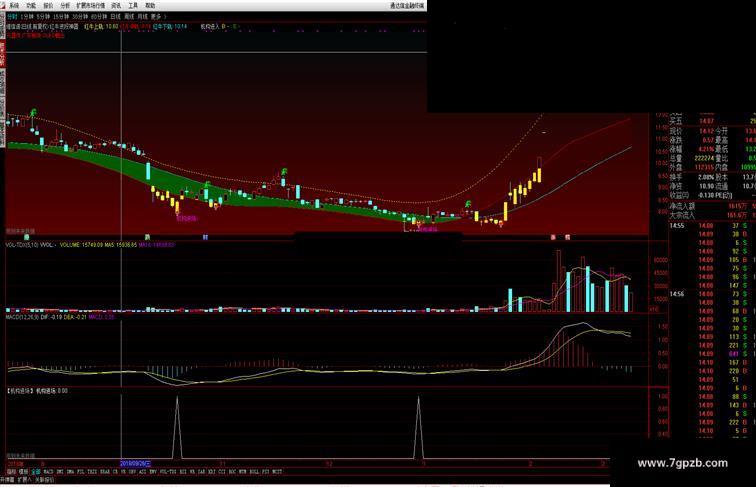The height and width of the screenshot is (487, 756).
Task: Expand the 扩展∧ panel in the status bar
Action: [x=24, y=480]
